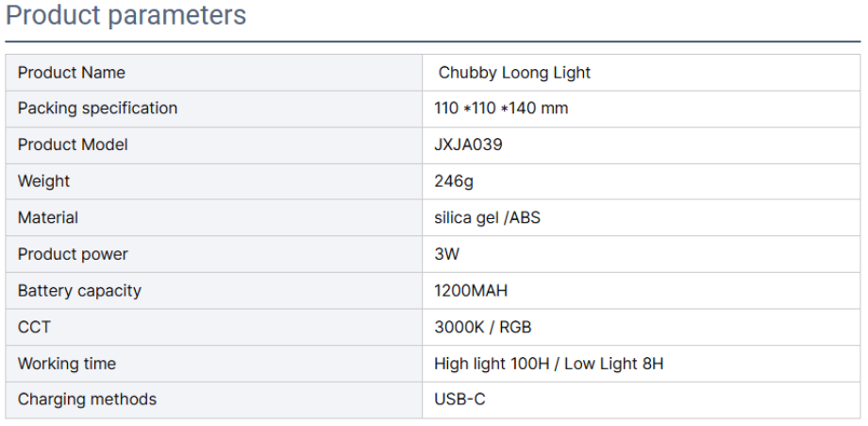Click the Product parameters heading

point(126,16)
